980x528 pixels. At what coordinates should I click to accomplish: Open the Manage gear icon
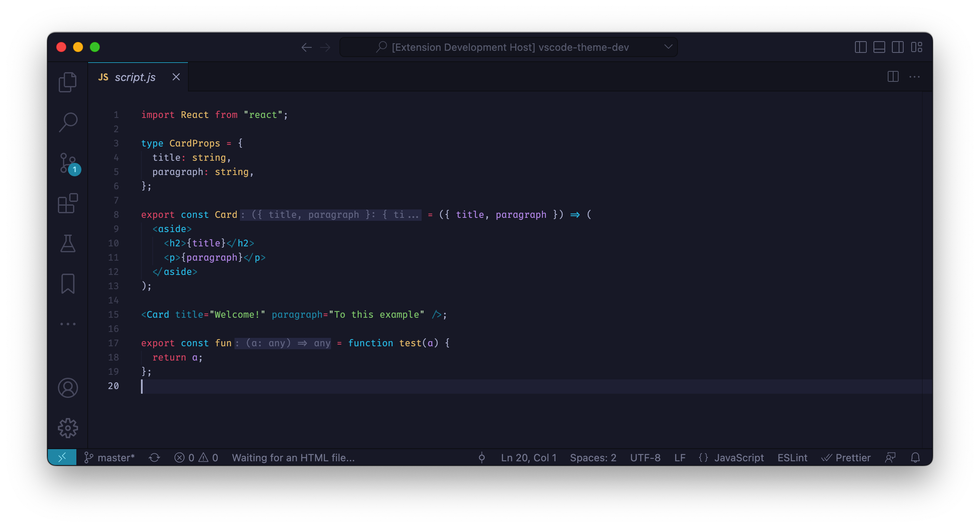68,428
